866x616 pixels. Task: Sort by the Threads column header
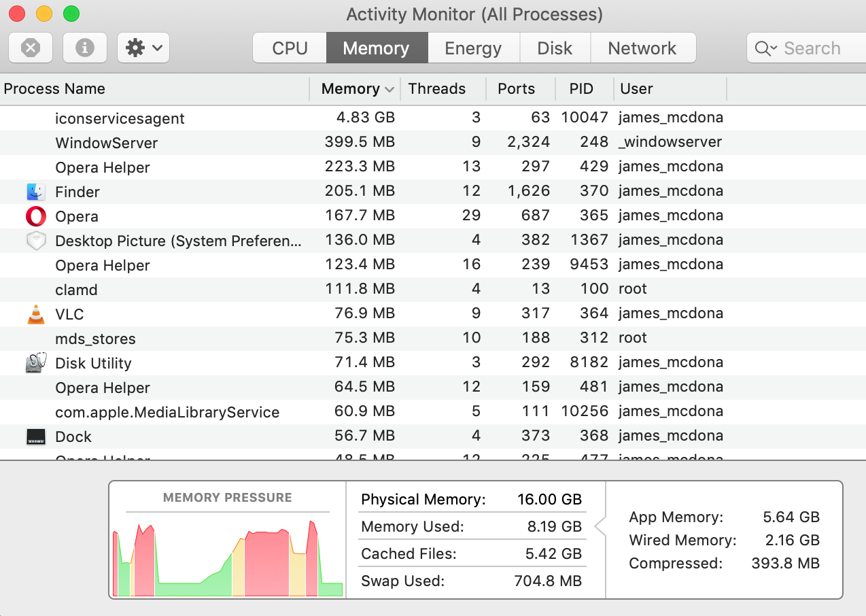click(436, 89)
